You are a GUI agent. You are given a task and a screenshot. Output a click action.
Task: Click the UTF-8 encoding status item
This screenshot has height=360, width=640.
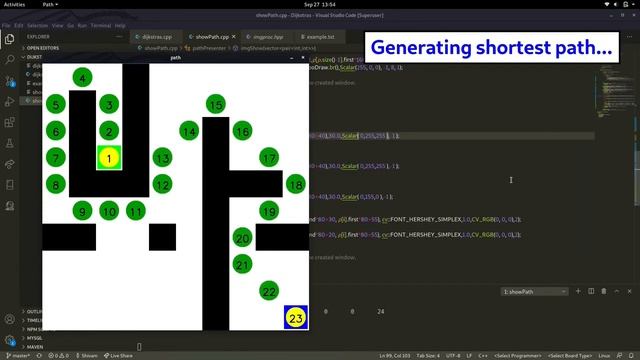453,356
